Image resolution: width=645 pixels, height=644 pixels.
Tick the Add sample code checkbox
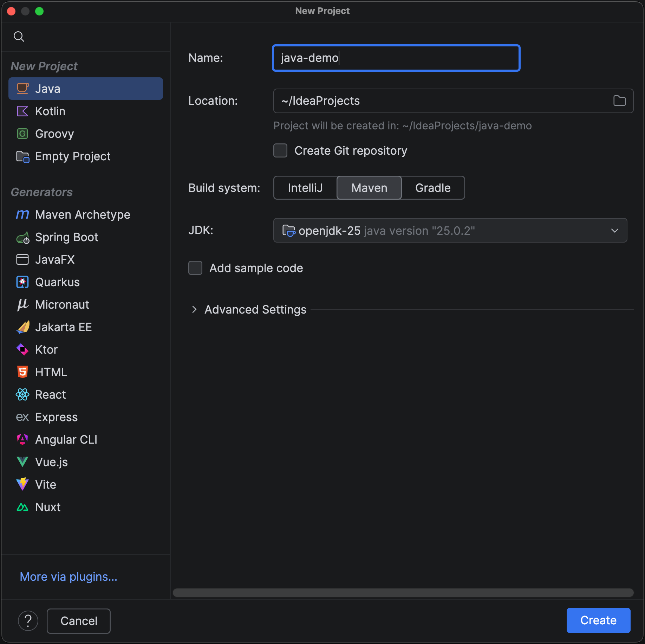[195, 268]
